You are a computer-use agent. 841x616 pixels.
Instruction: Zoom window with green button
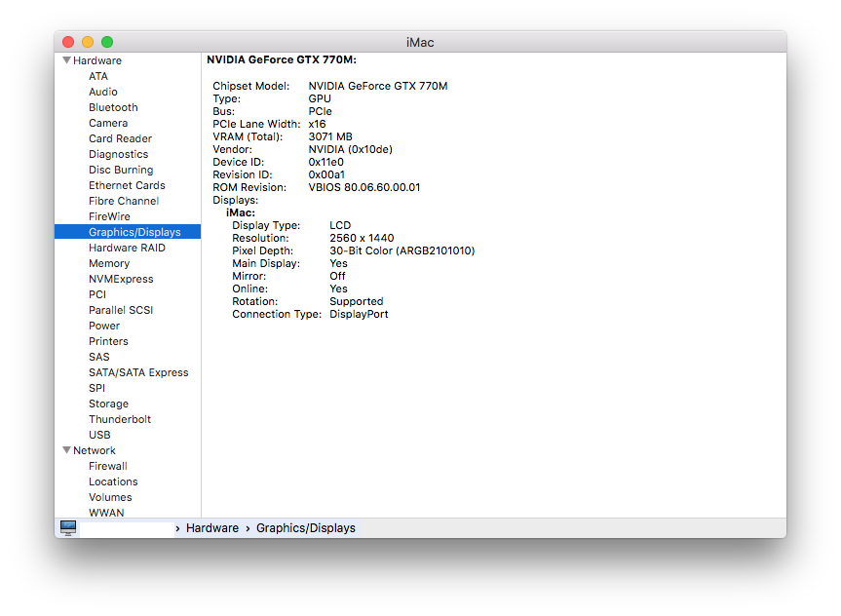coord(107,42)
